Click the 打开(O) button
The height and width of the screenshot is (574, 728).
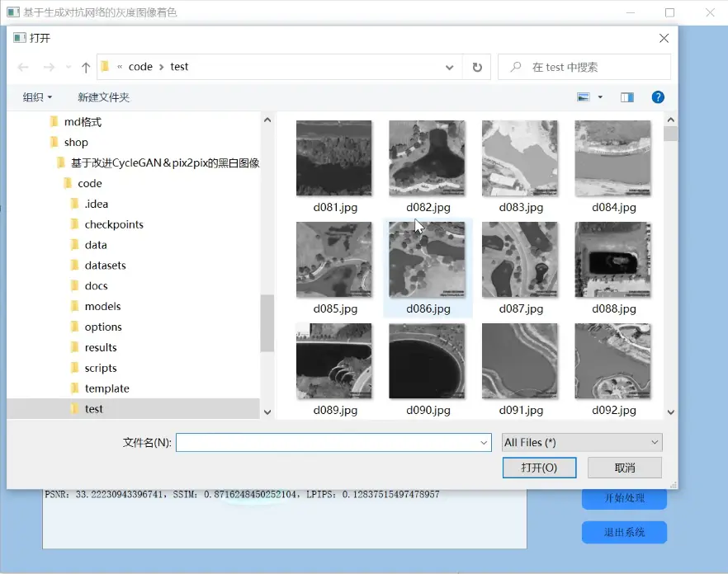[x=539, y=468]
